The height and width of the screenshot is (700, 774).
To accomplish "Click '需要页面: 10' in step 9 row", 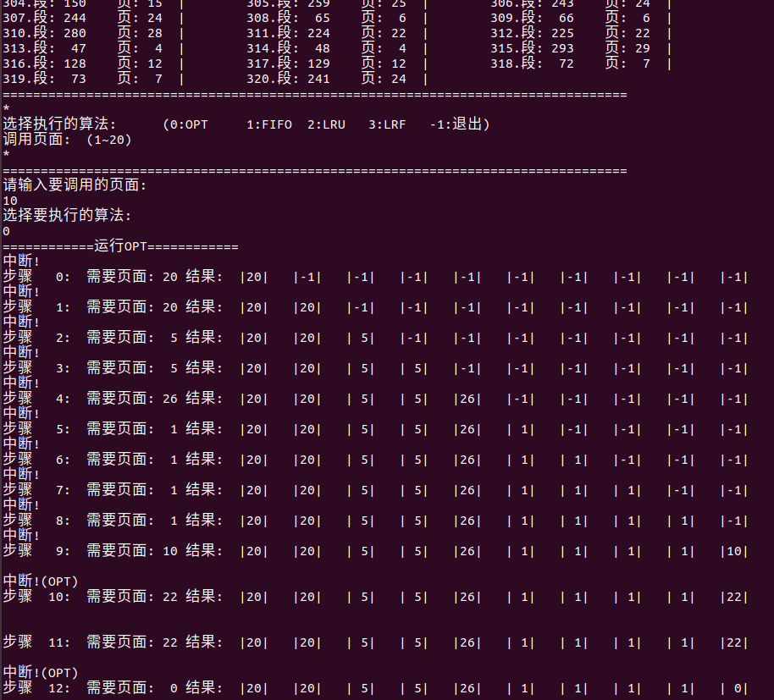I will click(132, 550).
